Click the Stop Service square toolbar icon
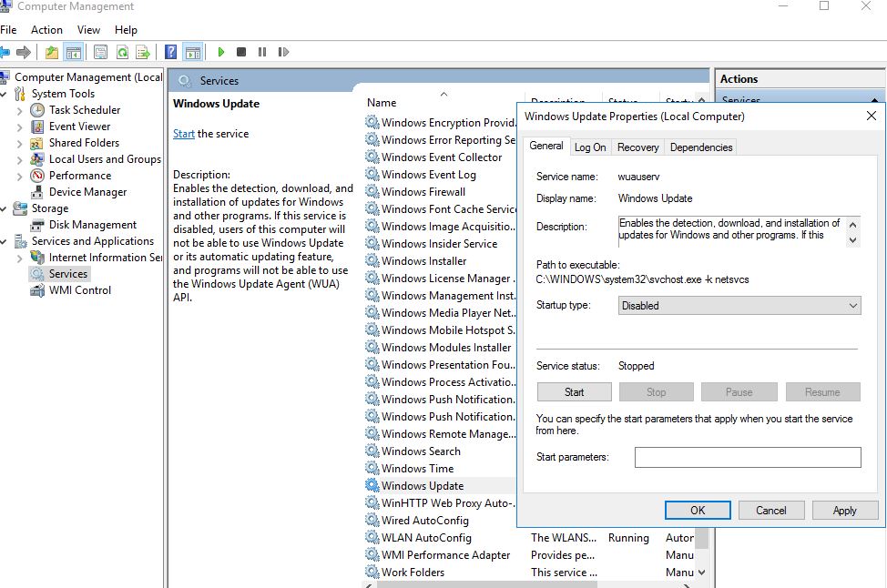The height and width of the screenshot is (588, 887). (x=241, y=52)
